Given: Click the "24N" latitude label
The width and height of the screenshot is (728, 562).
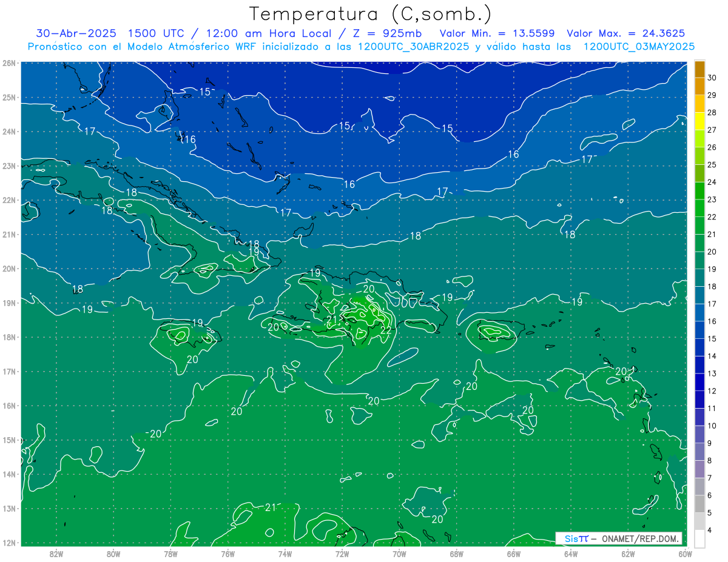Looking at the screenshot, I should pos(9,132).
